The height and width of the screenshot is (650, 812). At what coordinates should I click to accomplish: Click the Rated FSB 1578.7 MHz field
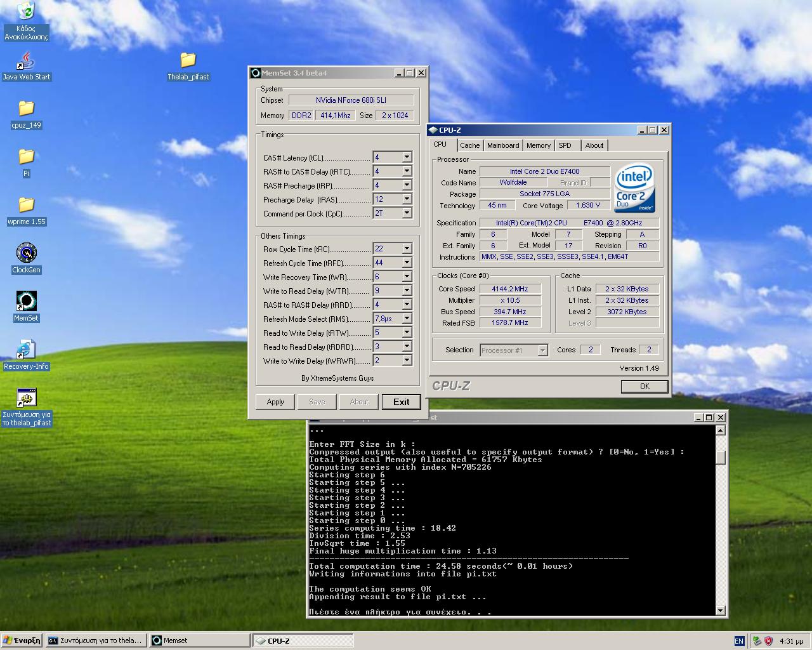coord(510,323)
